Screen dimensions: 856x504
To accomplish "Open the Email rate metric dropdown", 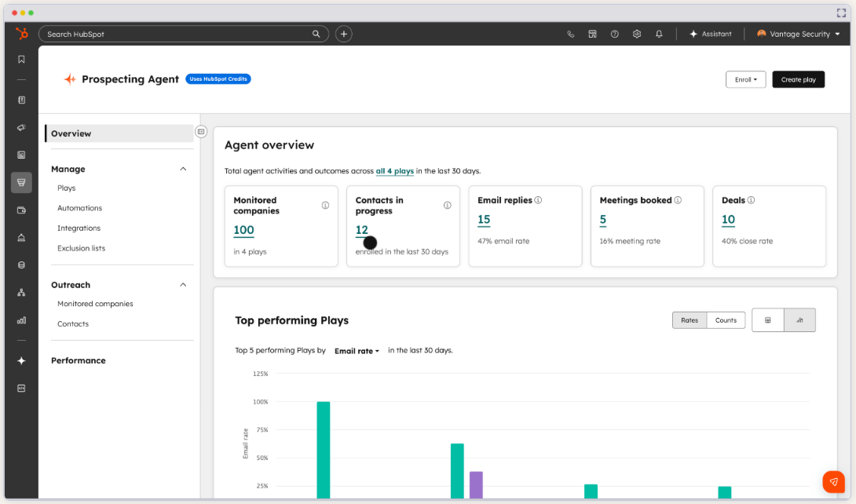I will 357,351.
